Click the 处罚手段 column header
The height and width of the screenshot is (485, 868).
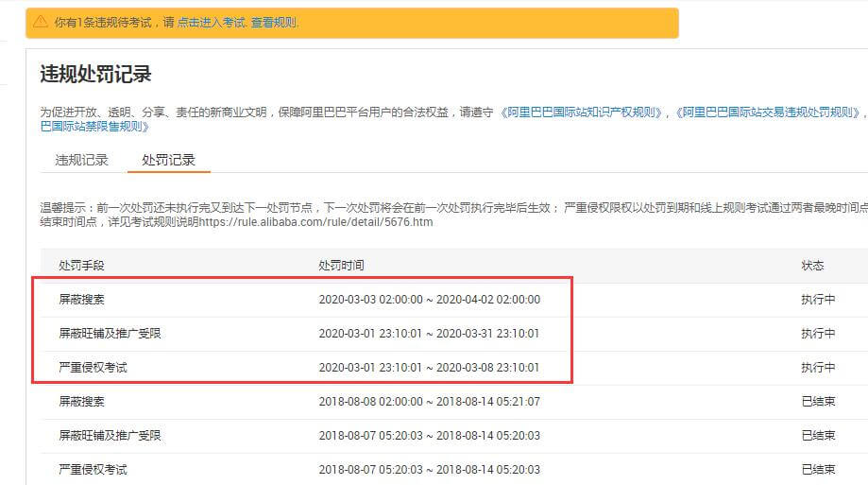click(81, 266)
